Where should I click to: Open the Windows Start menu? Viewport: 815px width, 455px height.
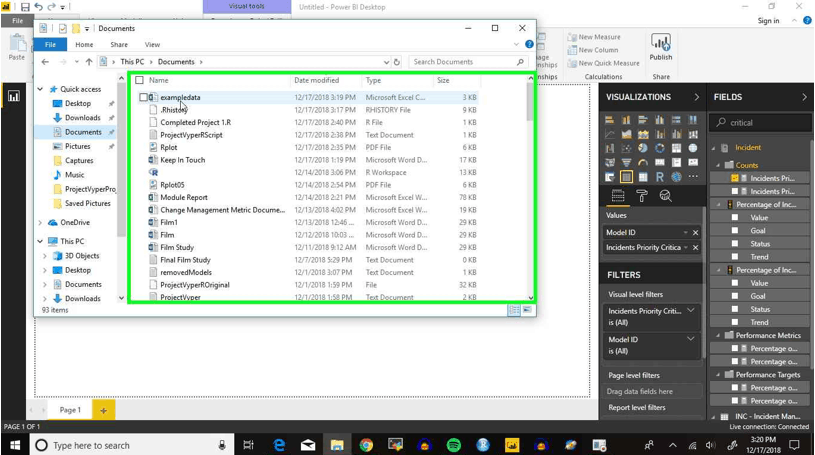click(15, 445)
